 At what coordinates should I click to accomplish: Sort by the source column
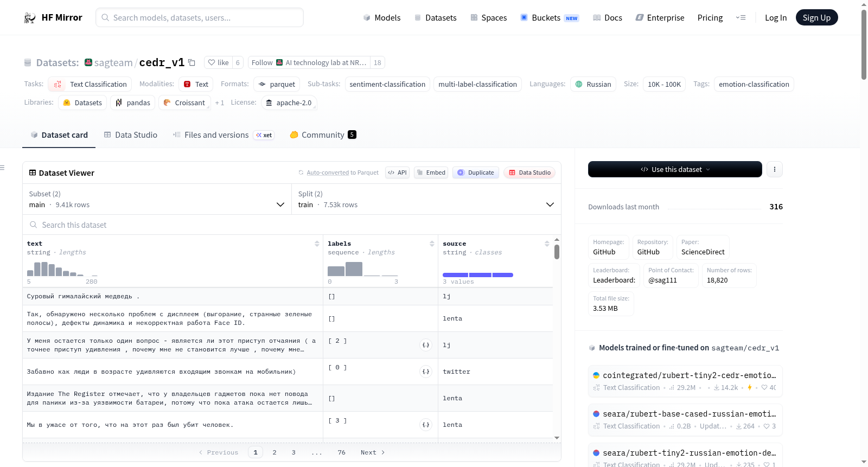(547, 244)
